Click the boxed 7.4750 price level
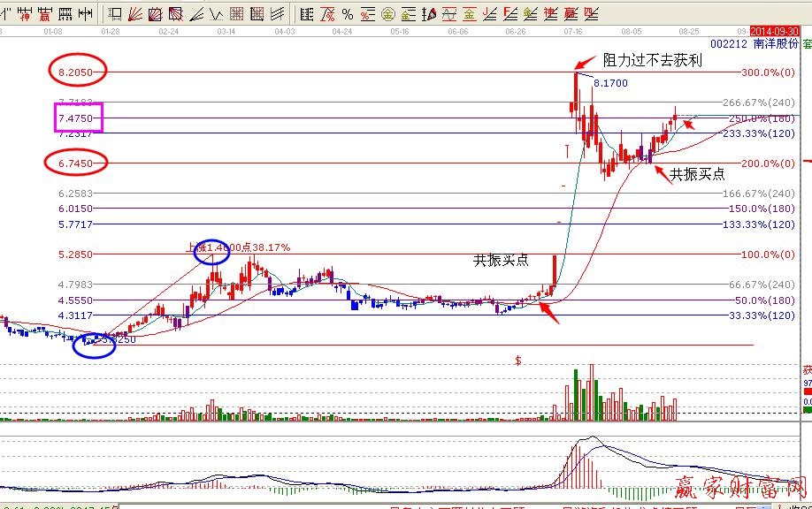This screenshot has width=812, height=509. click(x=78, y=118)
